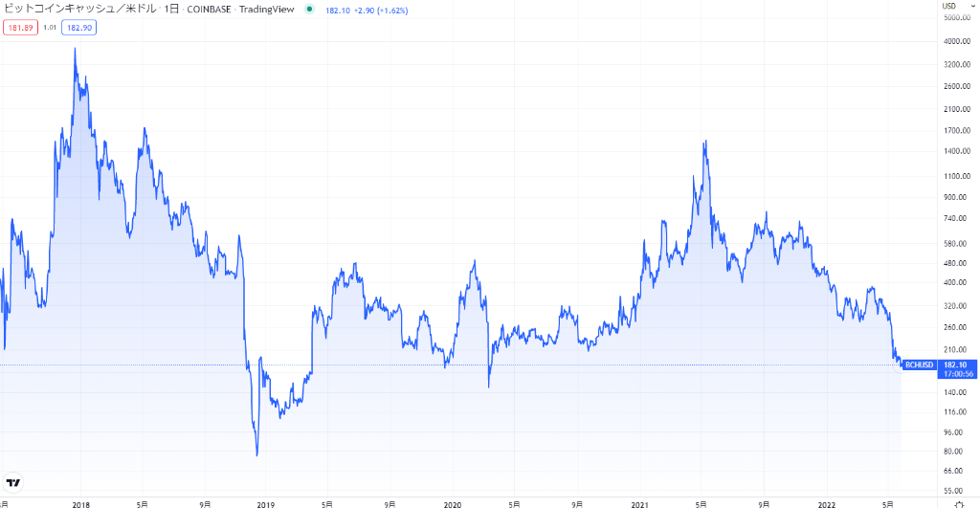
Task: Click the 2021 label on time axis
Action: tap(639, 504)
